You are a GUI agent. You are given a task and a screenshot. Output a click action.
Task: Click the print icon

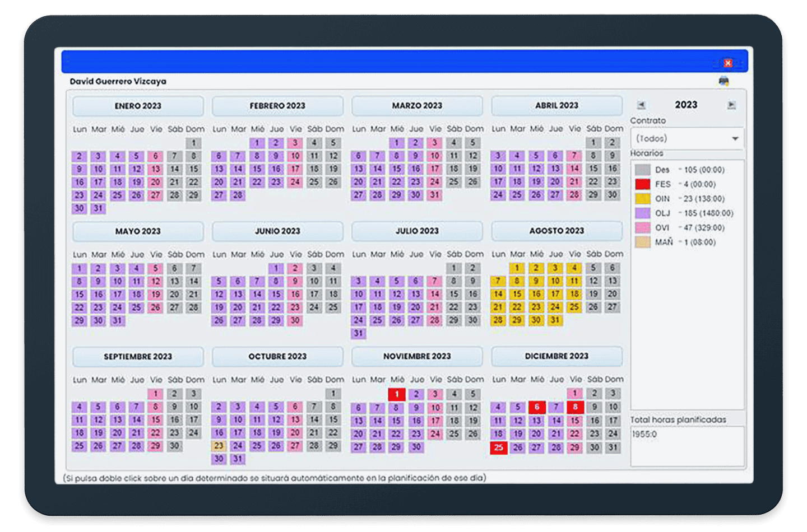(723, 82)
